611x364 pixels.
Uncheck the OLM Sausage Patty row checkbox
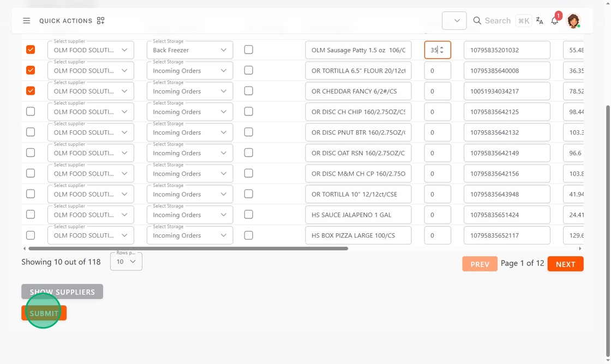click(31, 50)
